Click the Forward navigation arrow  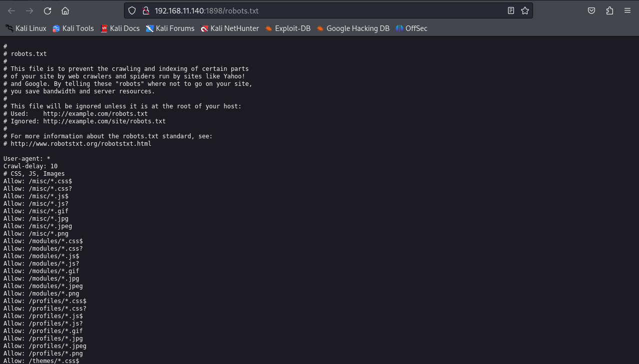(x=29, y=10)
